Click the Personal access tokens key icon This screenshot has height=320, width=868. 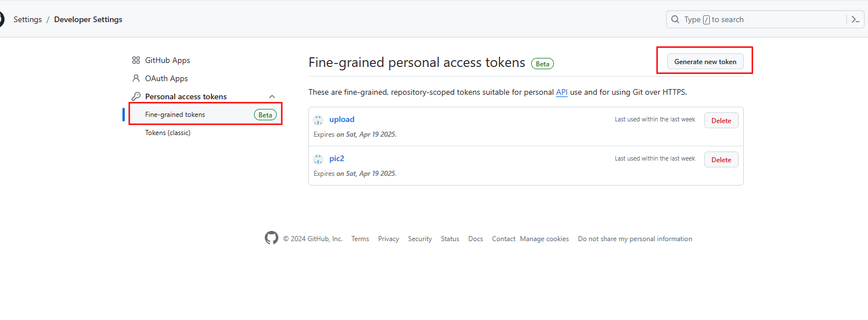136,96
